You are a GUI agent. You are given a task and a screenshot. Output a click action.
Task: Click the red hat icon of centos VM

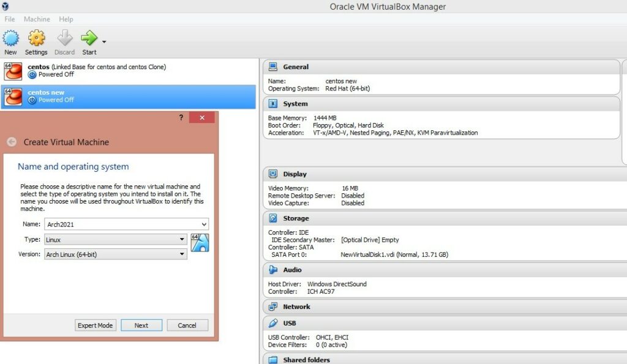click(13, 71)
